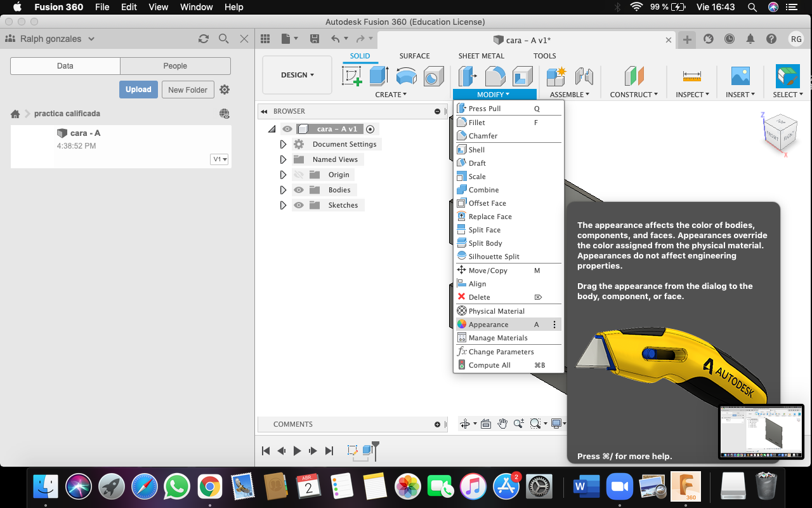Click the Joint assemble icon

click(584, 76)
